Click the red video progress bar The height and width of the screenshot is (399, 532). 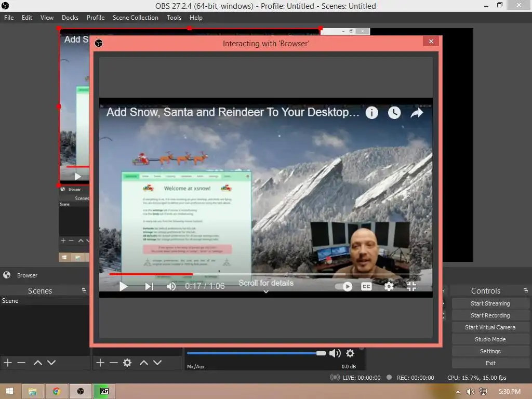click(x=151, y=274)
